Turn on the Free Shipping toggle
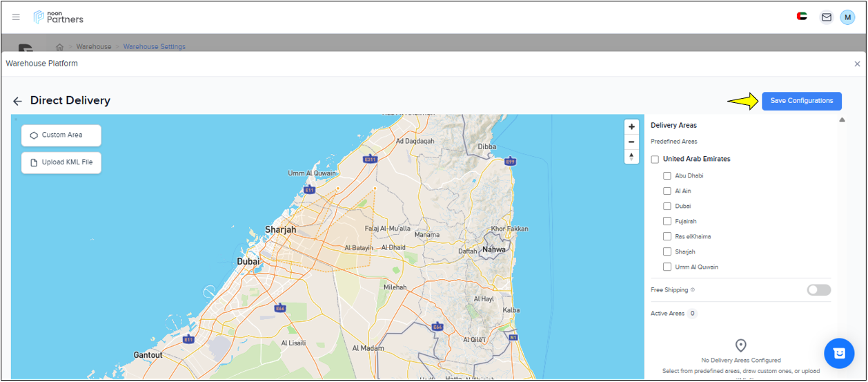Image resolution: width=868 pixels, height=382 pixels. click(818, 290)
